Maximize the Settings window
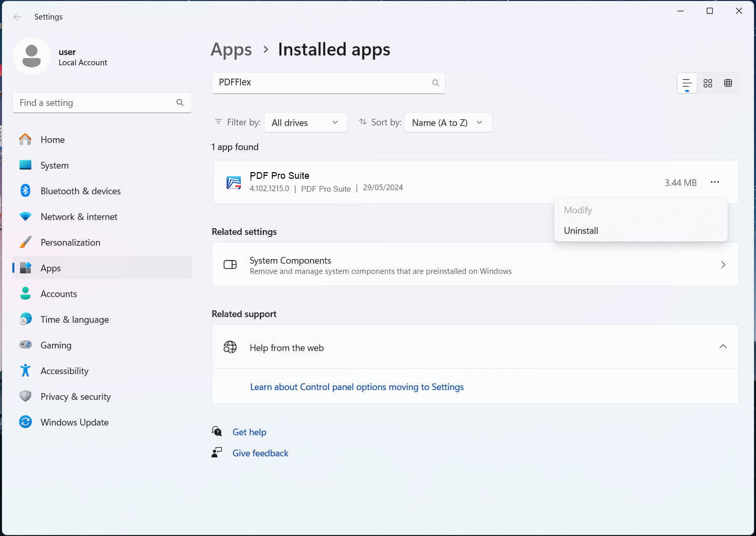Viewport: 756px width, 536px height. coord(710,11)
